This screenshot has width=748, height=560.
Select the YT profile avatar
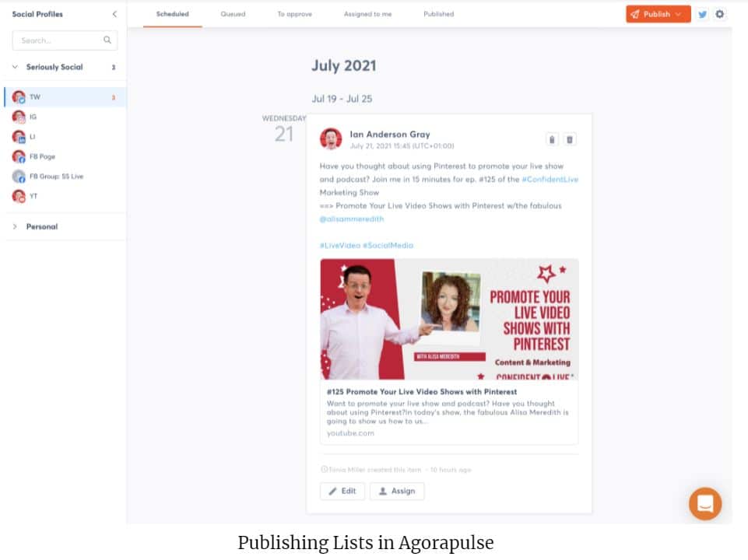point(19,196)
